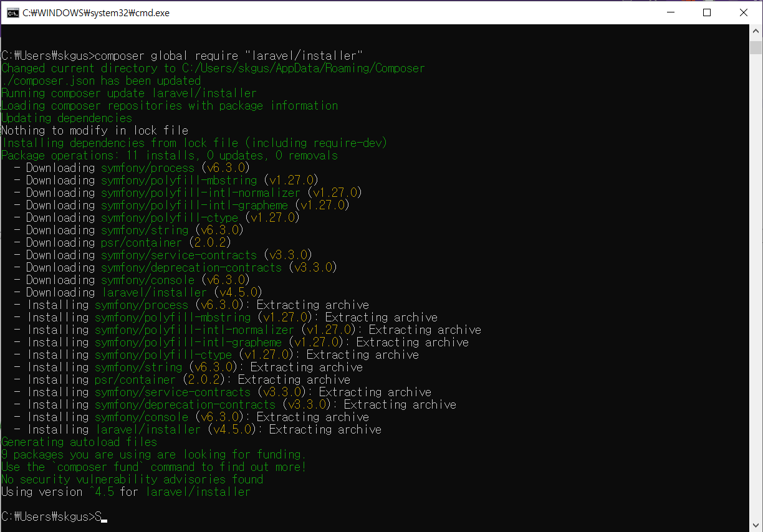Click the 'Updating dependencies' line
Viewport: 763px width, 532px height.
click(x=67, y=118)
